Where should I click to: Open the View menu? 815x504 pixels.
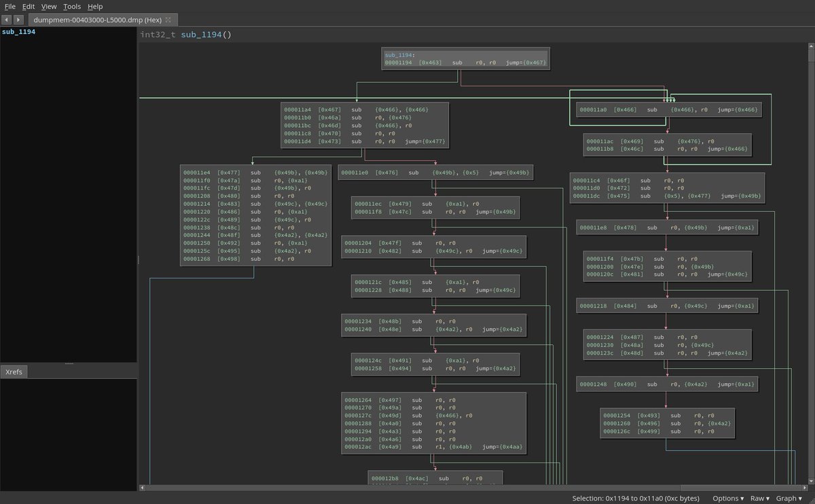[49, 6]
